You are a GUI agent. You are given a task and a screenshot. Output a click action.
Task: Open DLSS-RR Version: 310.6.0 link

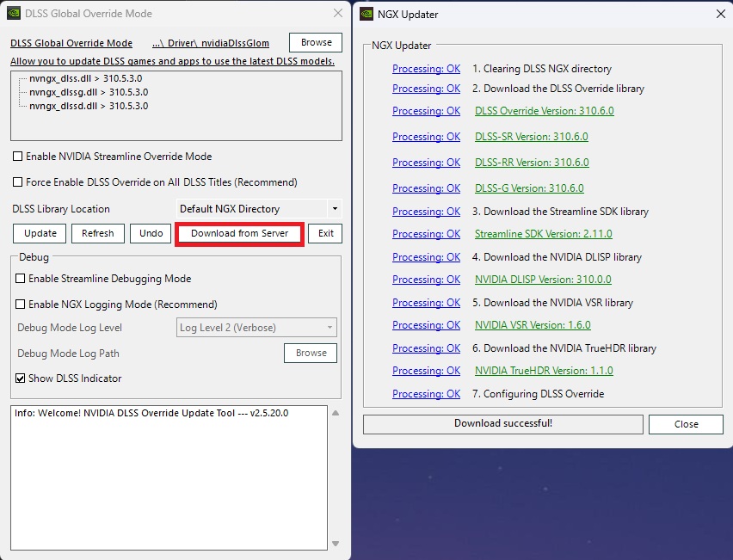(x=532, y=163)
